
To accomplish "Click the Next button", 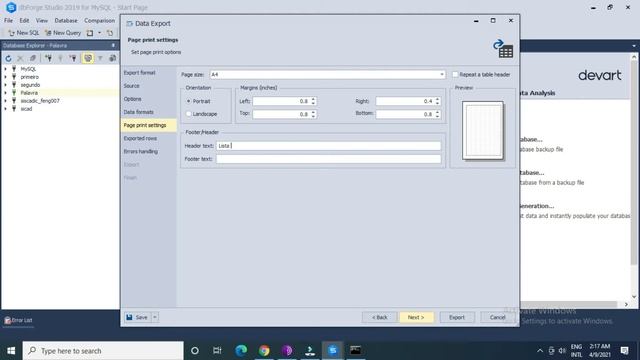I will pos(416,317).
